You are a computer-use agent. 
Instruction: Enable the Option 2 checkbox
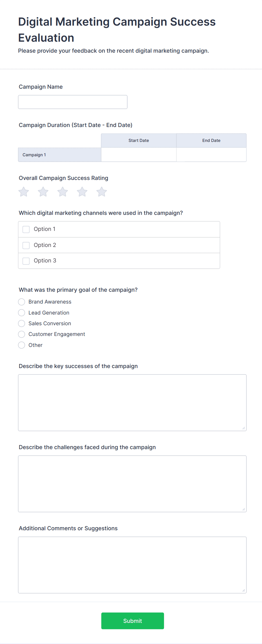(26, 245)
